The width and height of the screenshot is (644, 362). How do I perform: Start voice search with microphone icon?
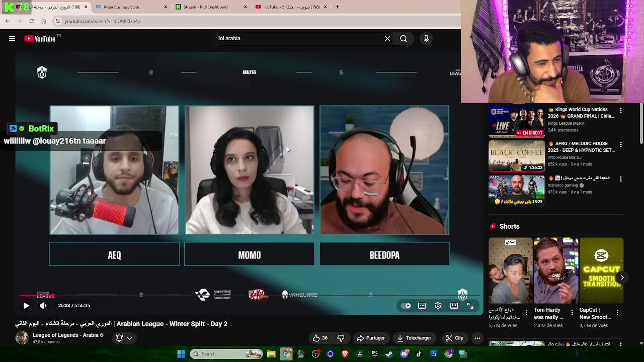pyautogui.click(x=426, y=39)
